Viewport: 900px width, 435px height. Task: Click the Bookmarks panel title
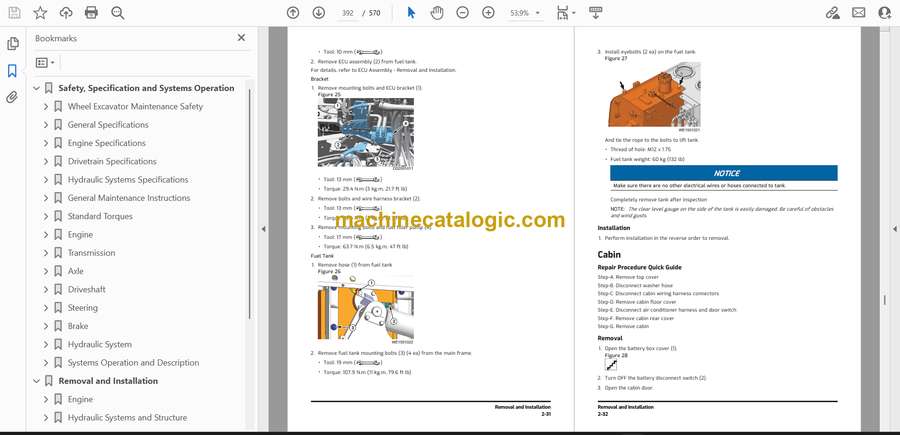coord(56,38)
